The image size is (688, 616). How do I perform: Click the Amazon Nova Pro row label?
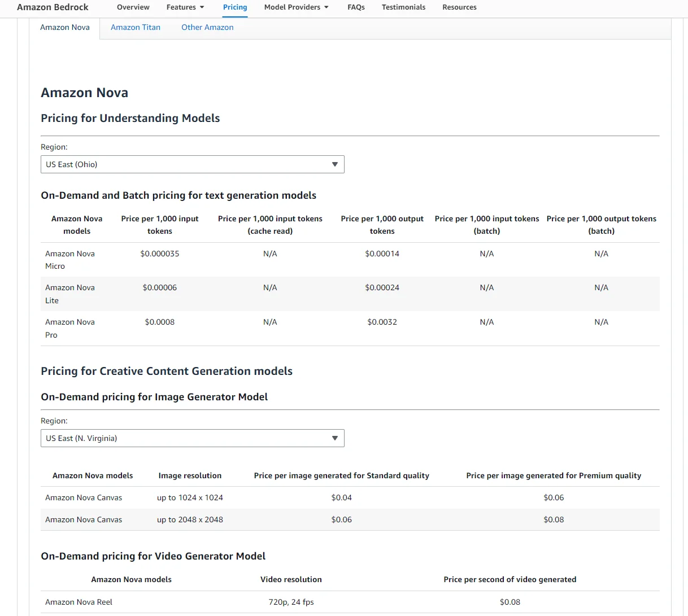pos(70,329)
